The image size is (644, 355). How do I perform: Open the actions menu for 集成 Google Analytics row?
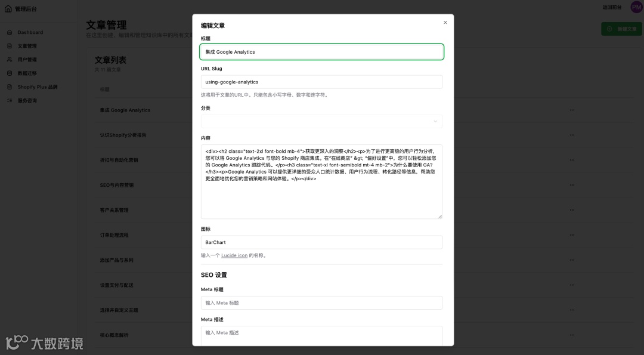tap(572, 110)
